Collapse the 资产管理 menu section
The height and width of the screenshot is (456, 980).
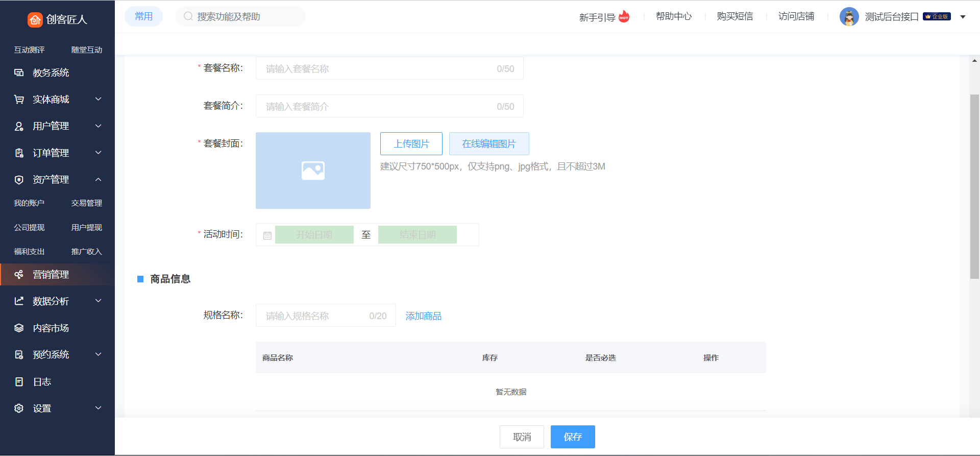[99, 179]
